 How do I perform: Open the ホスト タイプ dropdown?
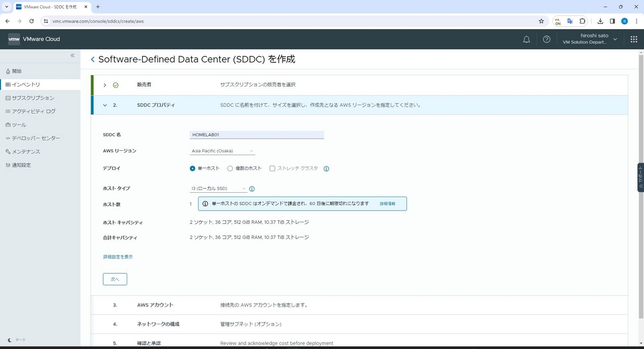(x=218, y=188)
